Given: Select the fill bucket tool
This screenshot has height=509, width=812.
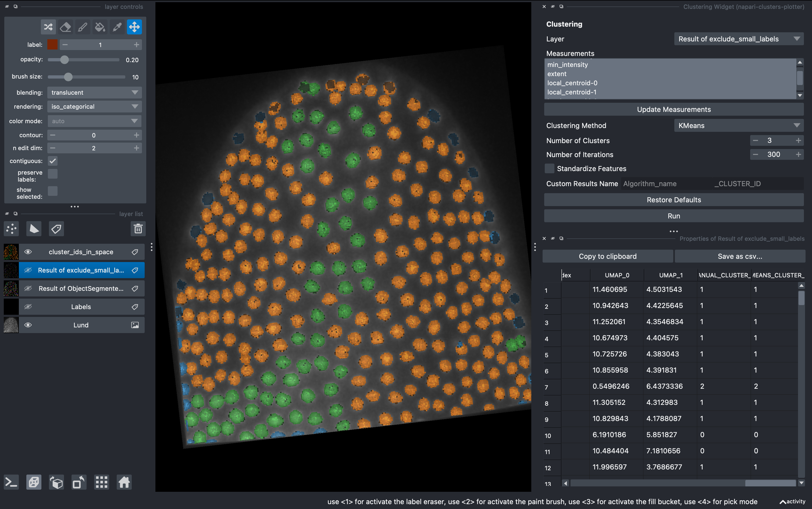Looking at the screenshot, I should (x=100, y=27).
